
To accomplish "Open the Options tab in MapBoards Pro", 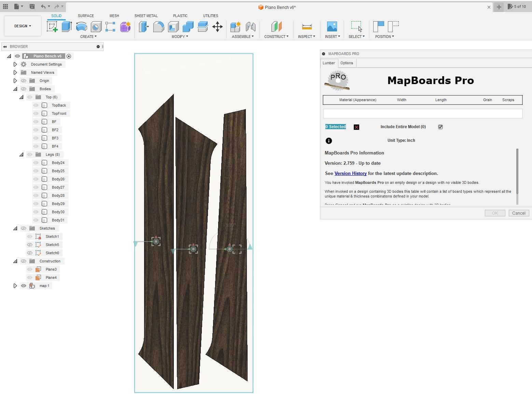I will coord(347,63).
